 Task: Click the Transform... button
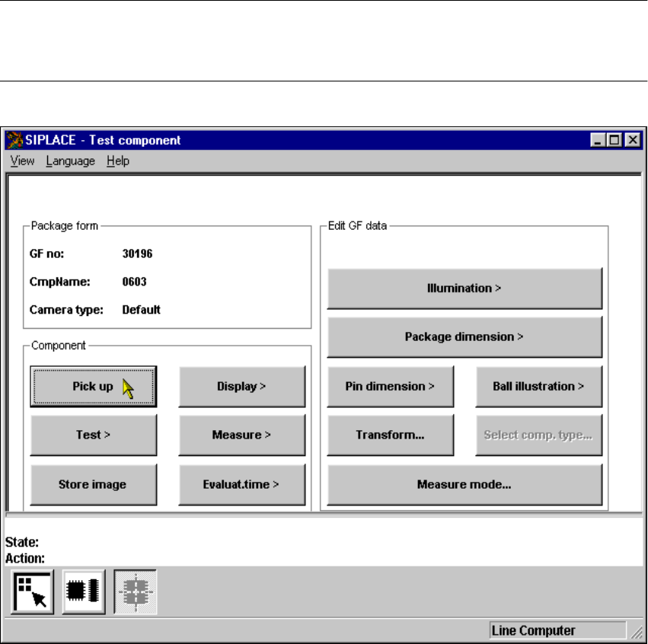coord(390,435)
